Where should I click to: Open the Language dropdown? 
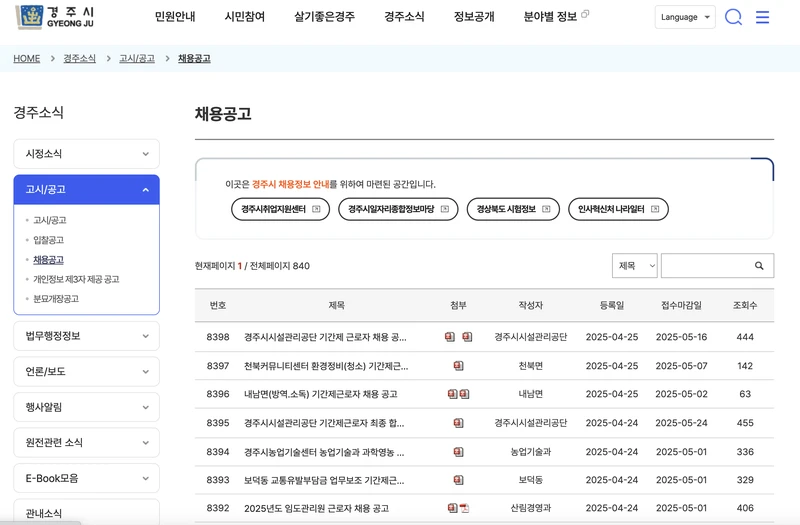pos(685,17)
